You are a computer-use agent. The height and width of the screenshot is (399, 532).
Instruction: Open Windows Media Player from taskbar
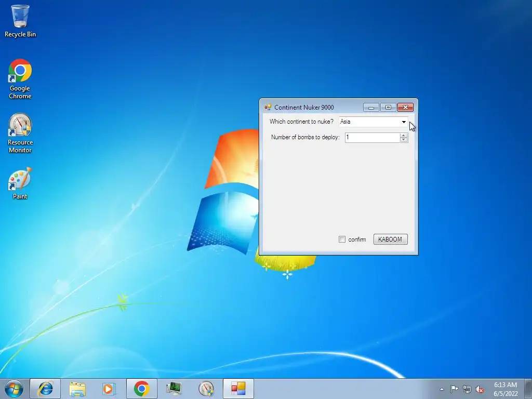click(109, 389)
